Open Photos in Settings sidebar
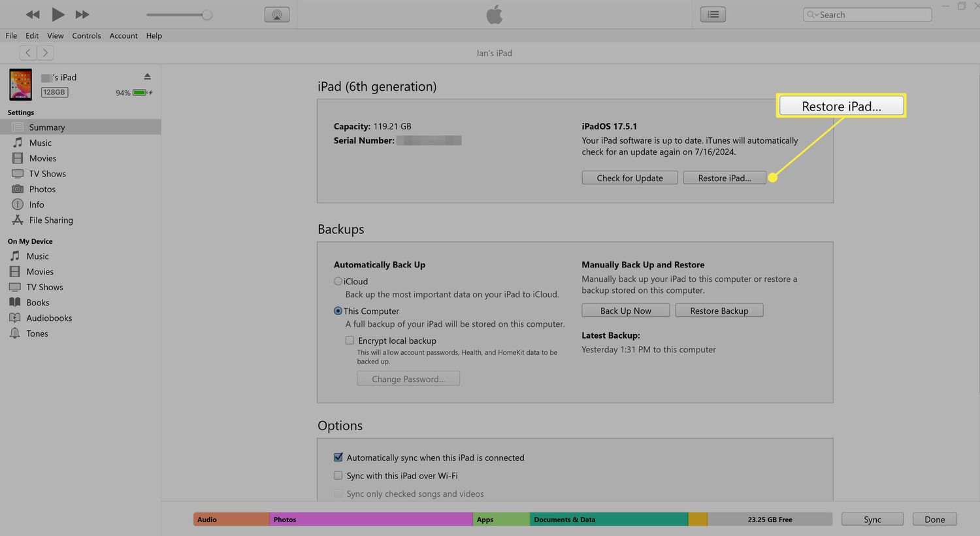980x536 pixels. pyautogui.click(x=42, y=189)
